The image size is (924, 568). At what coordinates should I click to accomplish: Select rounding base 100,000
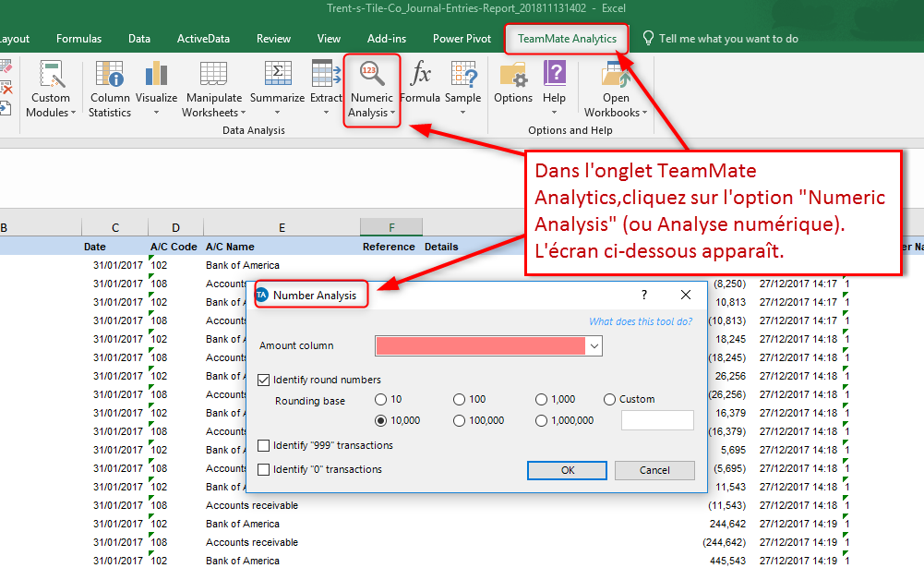point(459,420)
